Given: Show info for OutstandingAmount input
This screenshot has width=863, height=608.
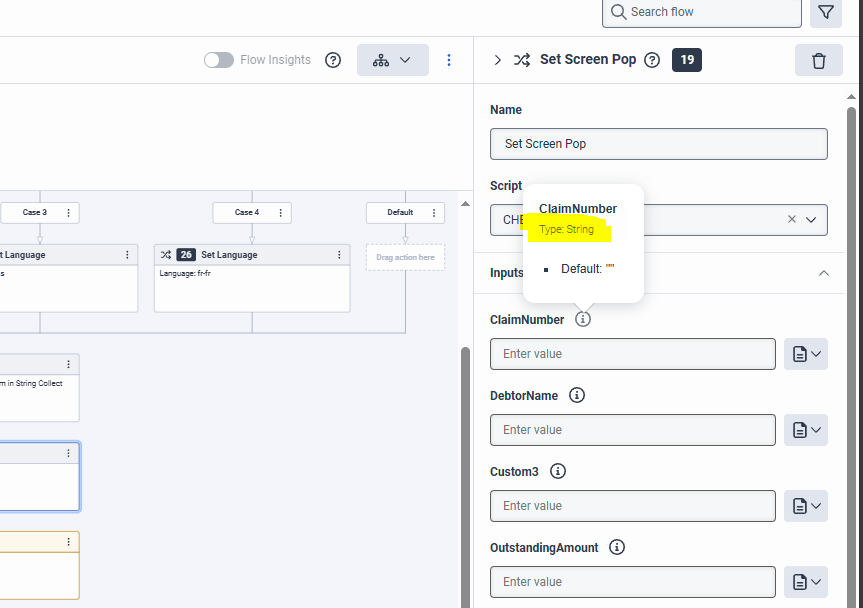Looking at the screenshot, I should click(617, 547).
